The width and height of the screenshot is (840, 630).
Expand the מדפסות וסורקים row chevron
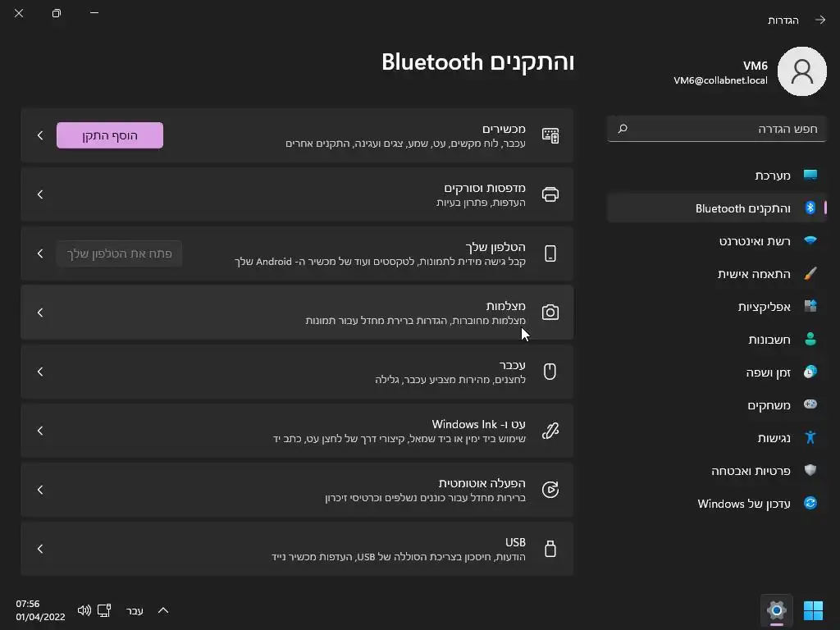coord(40,194)
